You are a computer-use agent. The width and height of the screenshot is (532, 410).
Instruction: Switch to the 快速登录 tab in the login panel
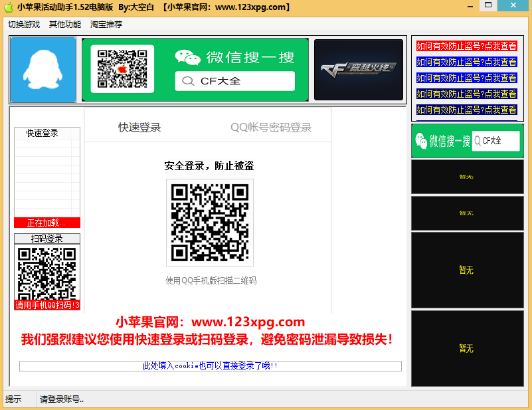click(139, 128)
